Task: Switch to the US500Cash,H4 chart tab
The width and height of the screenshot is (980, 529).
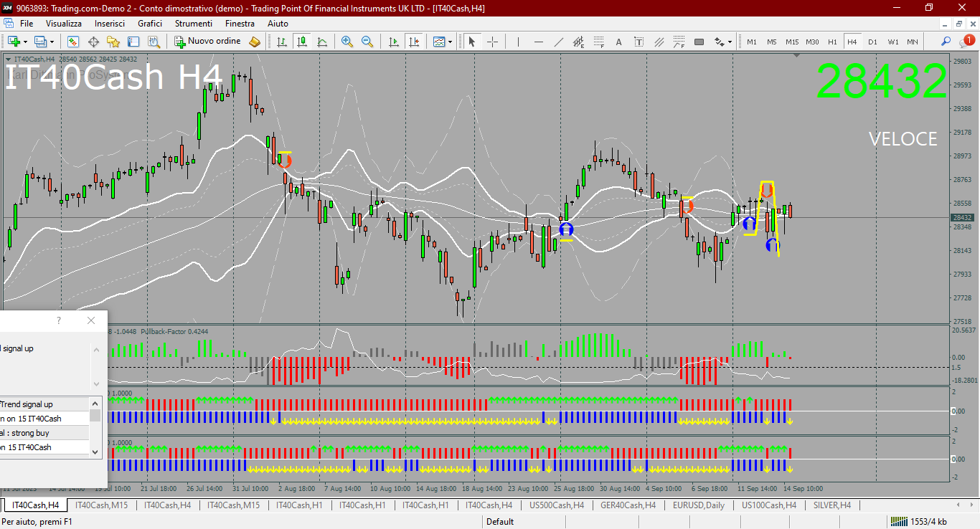Action: point(557,505)
